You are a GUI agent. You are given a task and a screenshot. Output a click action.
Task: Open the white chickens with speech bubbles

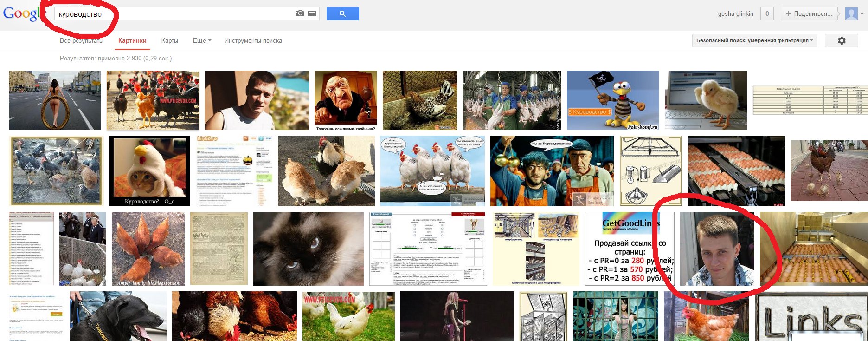pyautogui.click(x=432, y=171)
